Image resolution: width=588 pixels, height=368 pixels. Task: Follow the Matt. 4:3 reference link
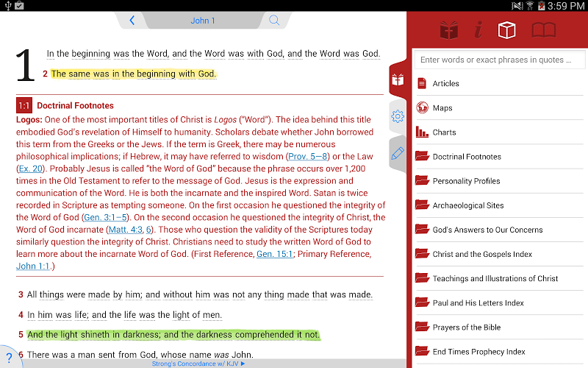click(x=125, y=230)
